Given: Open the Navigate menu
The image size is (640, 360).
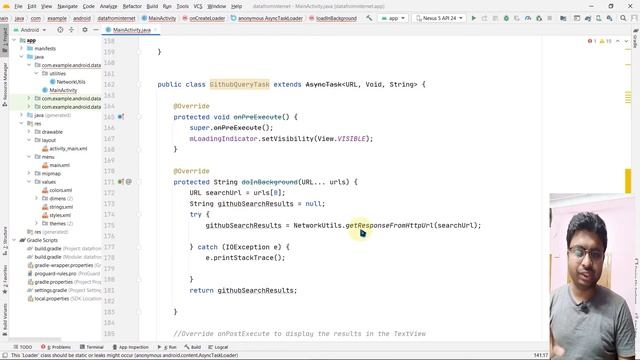Looking at the screenshot, I should (x=67, y=6).
